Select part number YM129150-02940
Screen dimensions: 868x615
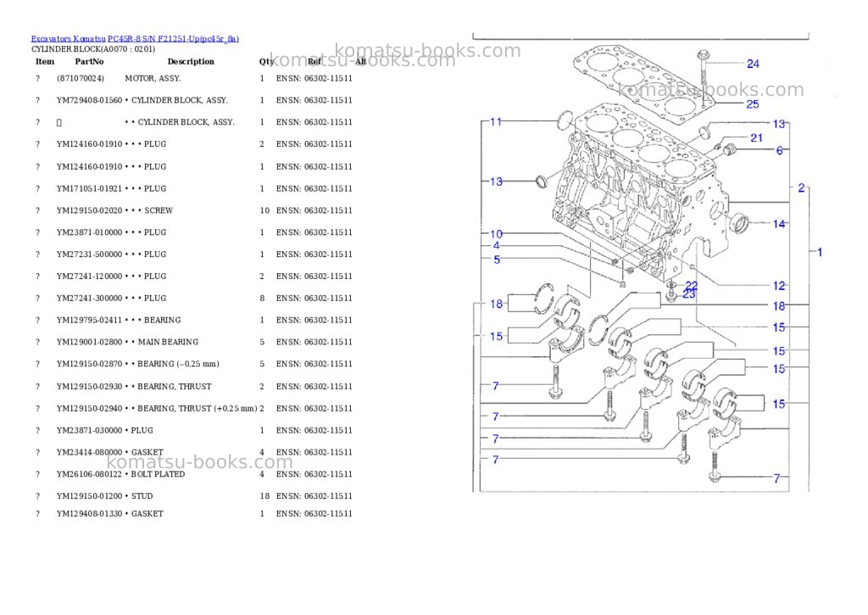point(89,409)
